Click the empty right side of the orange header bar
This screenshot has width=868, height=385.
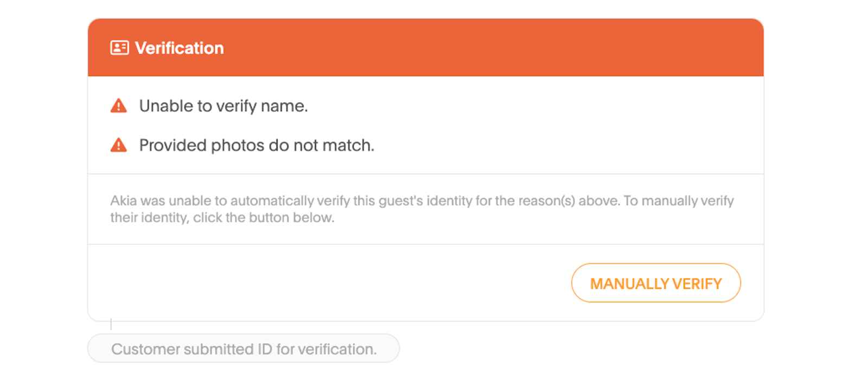click(542, 48)
